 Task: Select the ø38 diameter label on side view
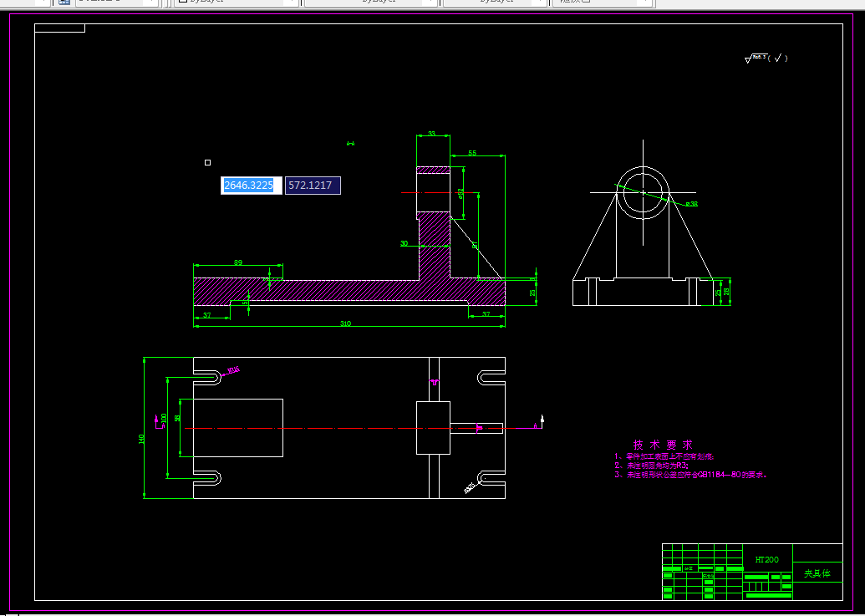tap(692, 204)
